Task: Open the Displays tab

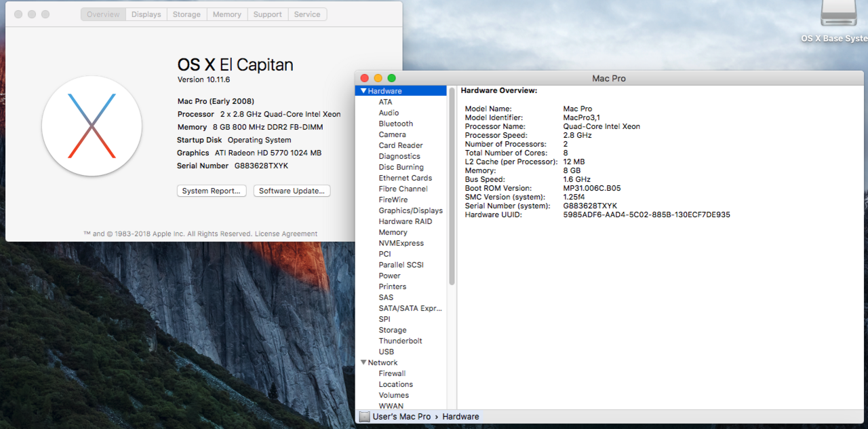Action: pos(146,14)
